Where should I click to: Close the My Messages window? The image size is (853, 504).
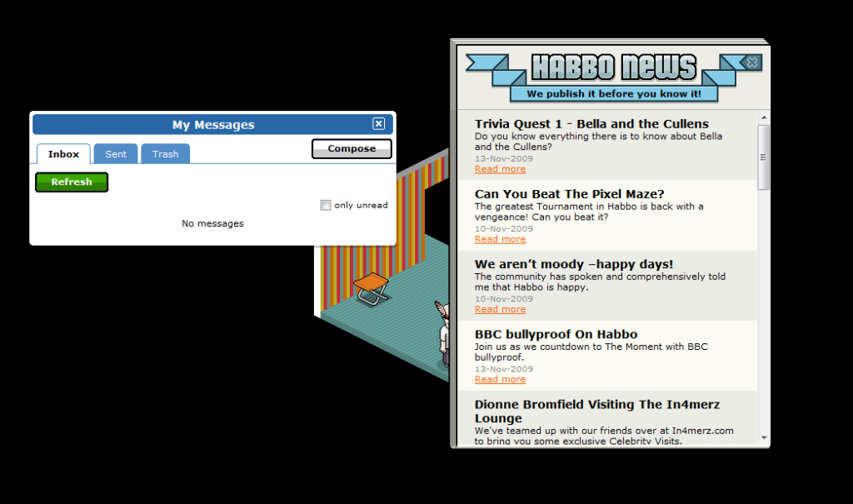coord(378,124)
